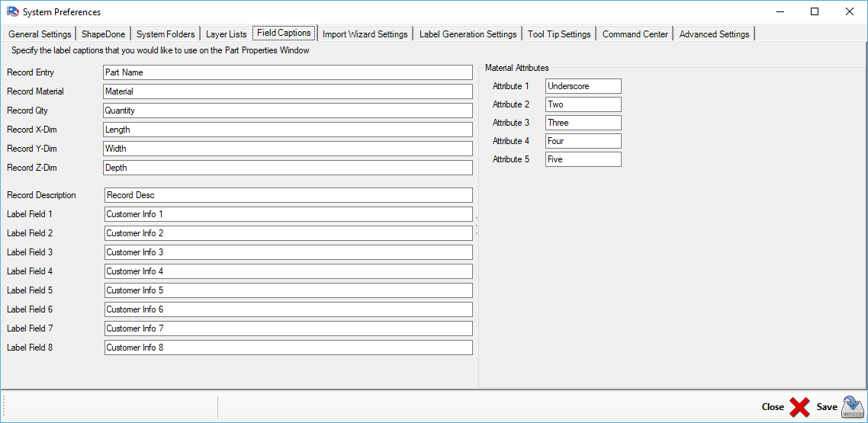Maximize the System Preferences window
This screenshot has height=423, width=868.
pos(815,11)
